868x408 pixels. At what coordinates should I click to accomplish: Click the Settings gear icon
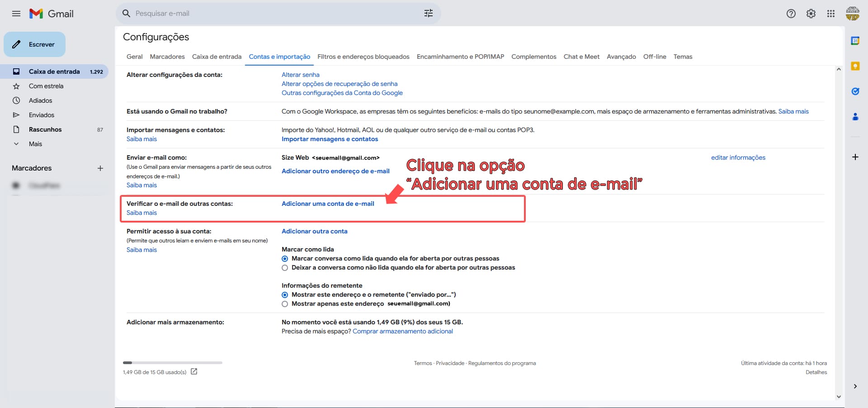811,14
